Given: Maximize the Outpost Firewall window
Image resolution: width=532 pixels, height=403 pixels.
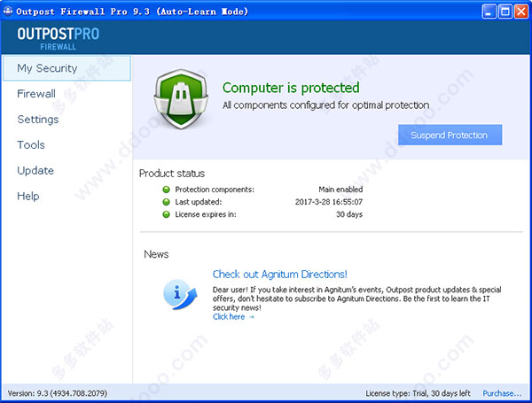Looking at the screenshot, I should click(505, 12).
